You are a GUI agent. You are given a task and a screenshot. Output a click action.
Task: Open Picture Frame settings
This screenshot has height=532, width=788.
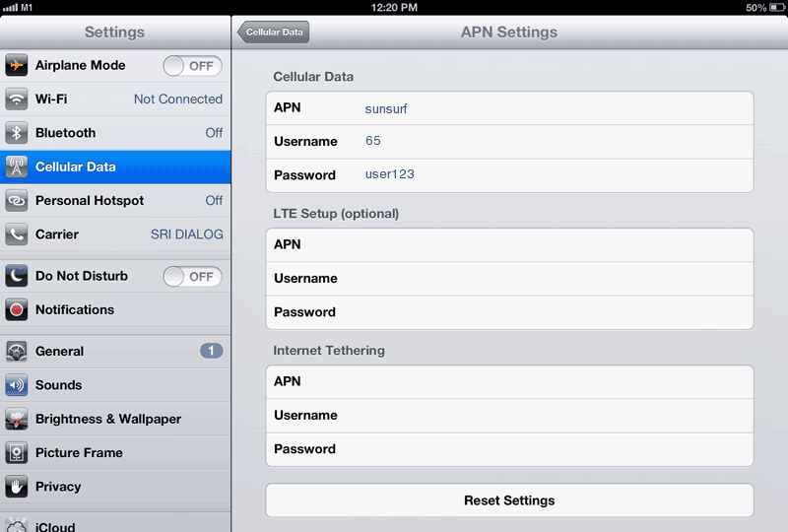coord(115,452)
